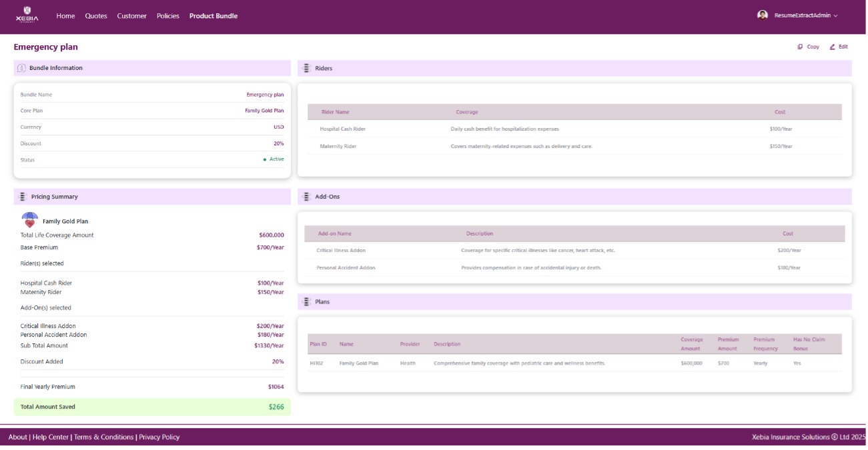This screenshot has width=868, height=450.
Task: Click the Plans section header icon
Action: 306,302
